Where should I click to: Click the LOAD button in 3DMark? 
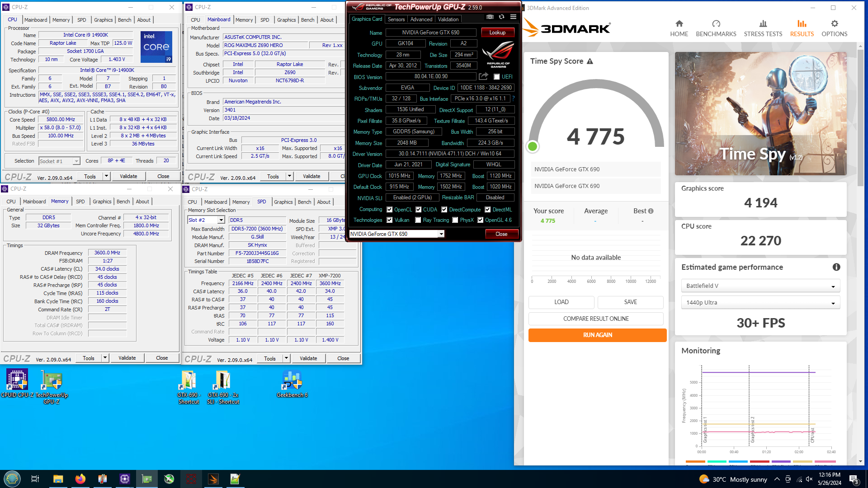[x=561, y=302]
